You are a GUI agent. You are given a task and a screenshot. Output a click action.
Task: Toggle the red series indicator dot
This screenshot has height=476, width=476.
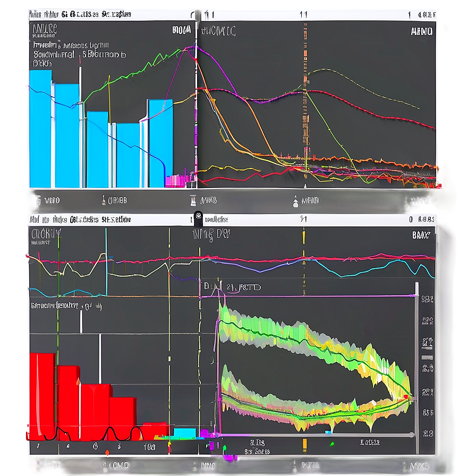405,397
